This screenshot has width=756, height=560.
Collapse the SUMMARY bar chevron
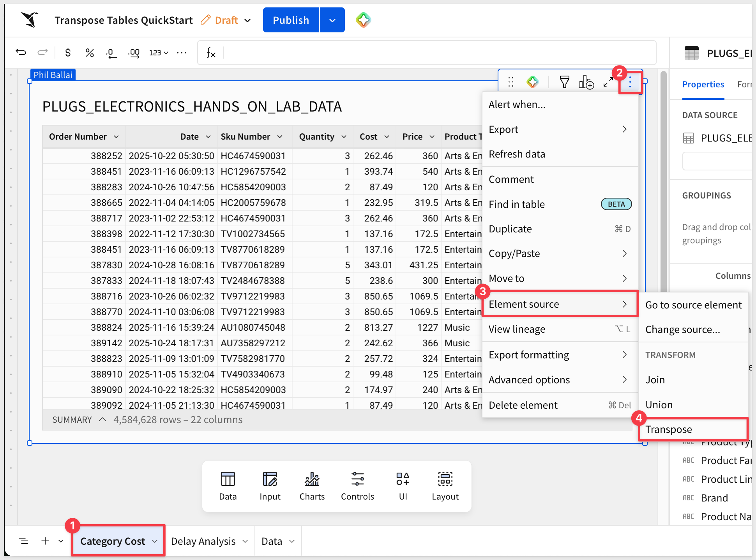click(x=102, y=420)
